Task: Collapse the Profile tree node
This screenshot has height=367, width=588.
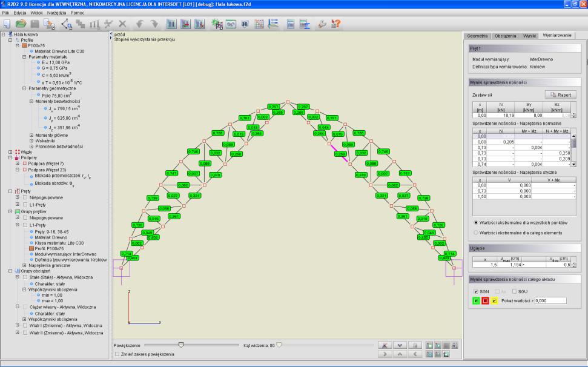Action: click(10, 40)
